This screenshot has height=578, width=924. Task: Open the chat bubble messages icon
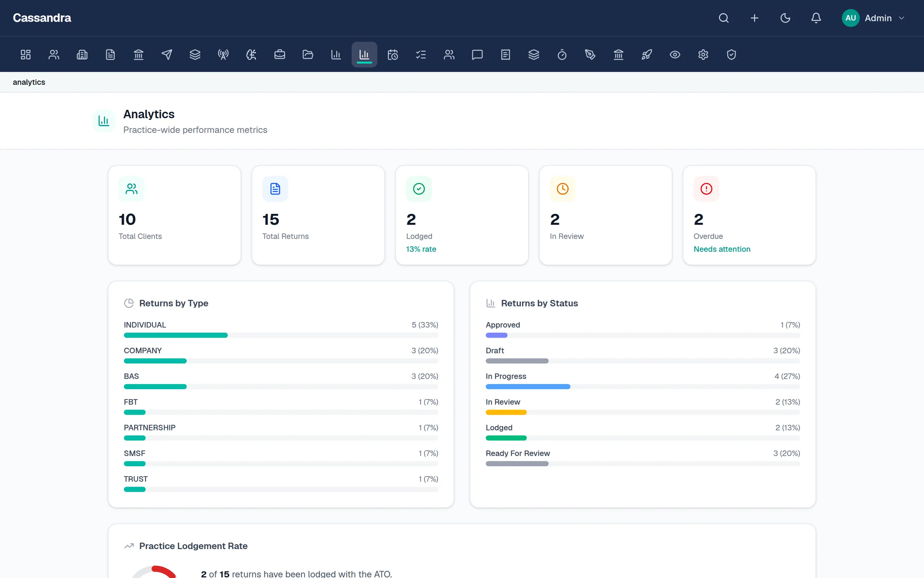click(477, 55)
